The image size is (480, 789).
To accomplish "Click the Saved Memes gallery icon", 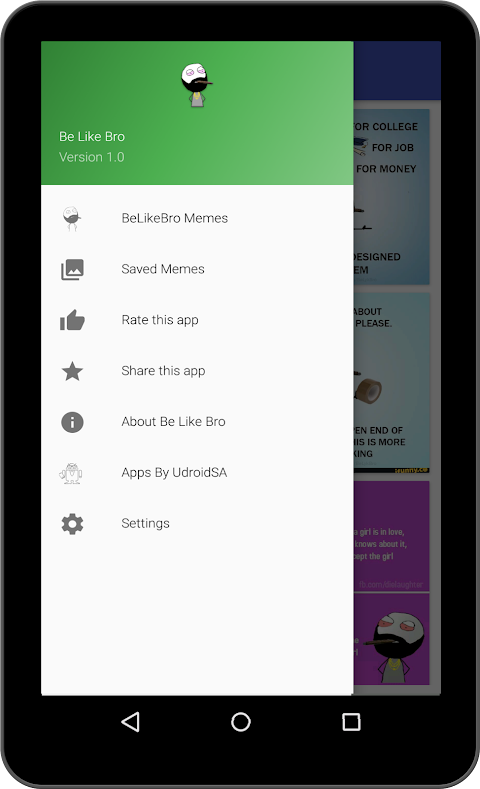I will click(72, 269).
